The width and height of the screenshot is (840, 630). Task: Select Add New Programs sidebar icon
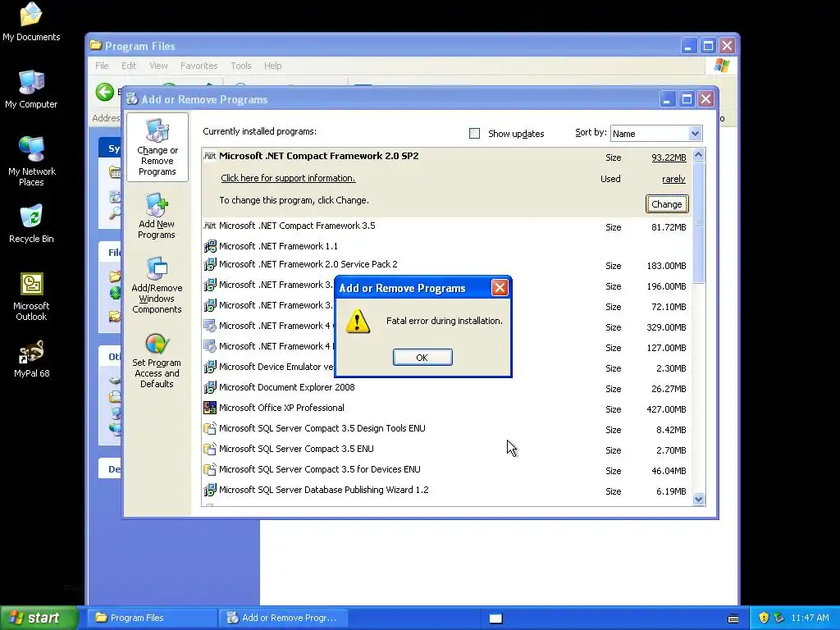coord(157,216)
